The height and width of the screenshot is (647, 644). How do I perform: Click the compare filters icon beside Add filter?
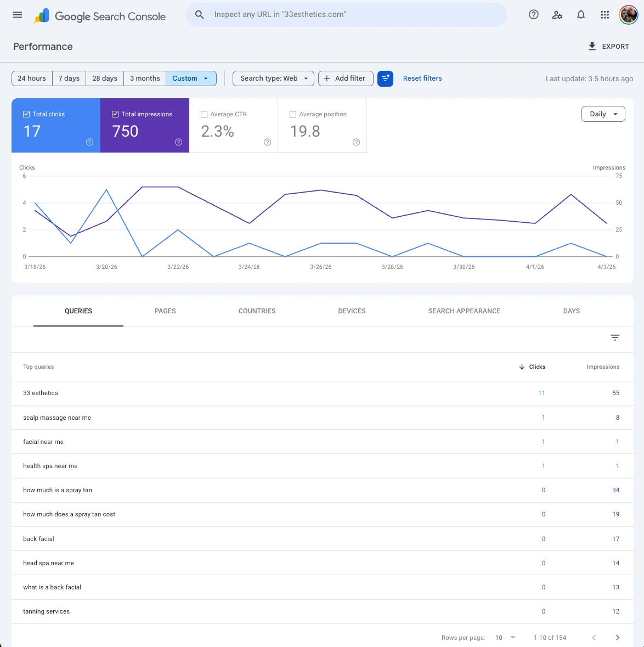click(385, 78)
